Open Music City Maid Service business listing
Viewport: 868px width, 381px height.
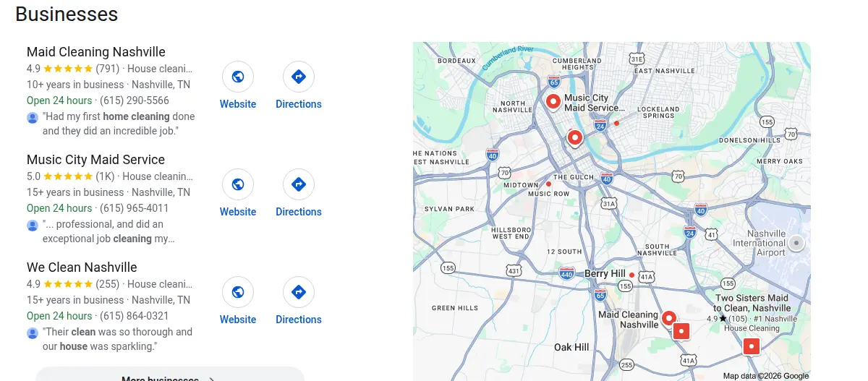(x=95, y=160)
